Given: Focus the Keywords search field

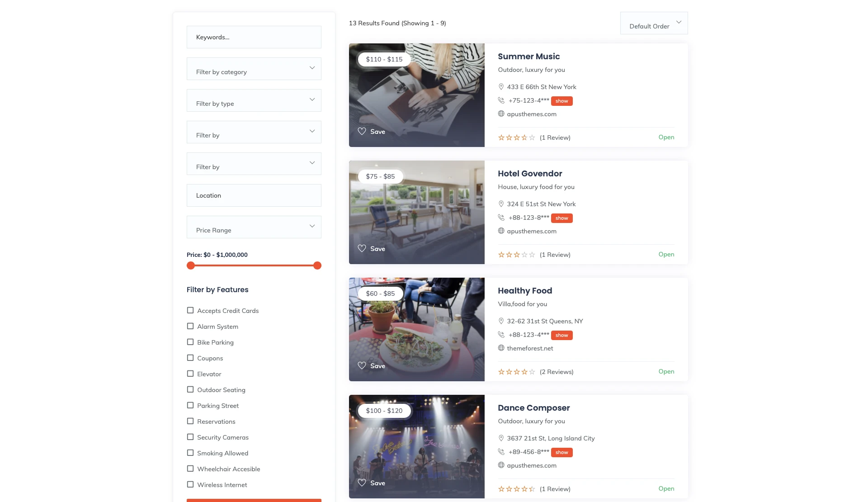Looking at the screenshot, I should (254, 37).
